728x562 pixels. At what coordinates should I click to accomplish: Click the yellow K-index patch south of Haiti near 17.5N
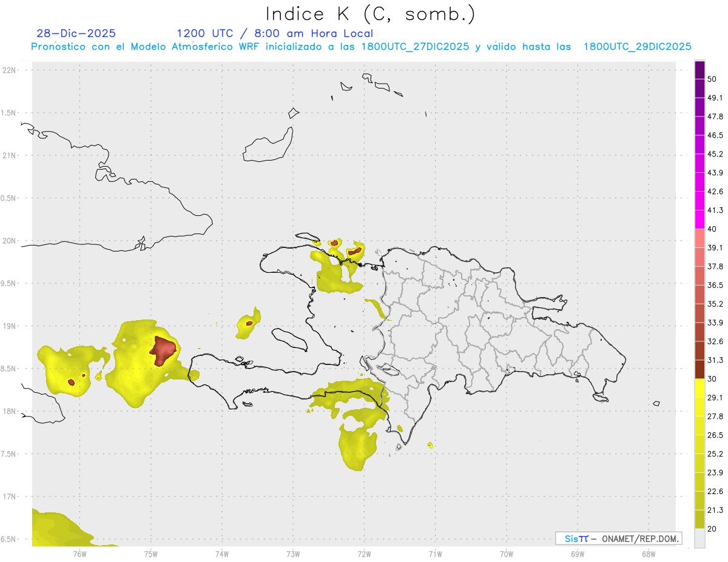coord(358,447)
